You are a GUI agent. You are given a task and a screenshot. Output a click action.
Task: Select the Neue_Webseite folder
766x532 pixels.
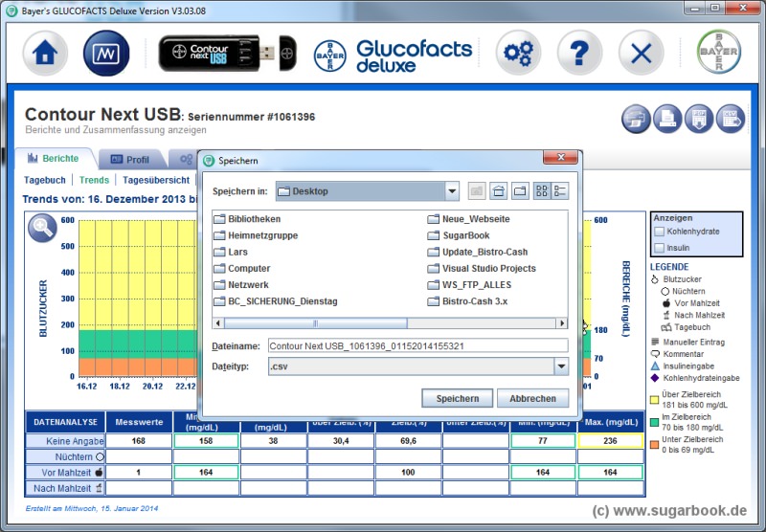(x=469, y=219)
